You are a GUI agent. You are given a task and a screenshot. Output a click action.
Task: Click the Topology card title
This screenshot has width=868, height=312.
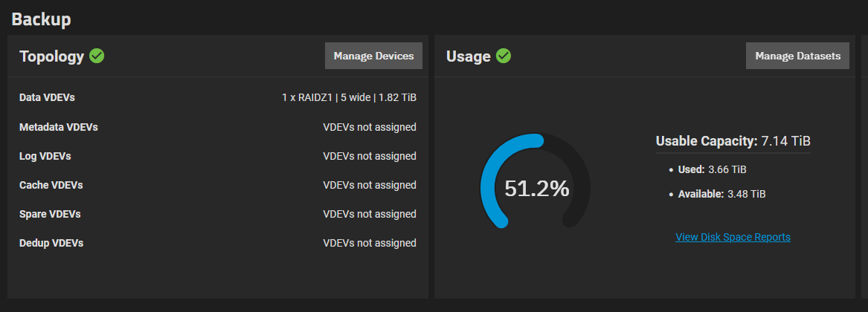coord(51,56)
